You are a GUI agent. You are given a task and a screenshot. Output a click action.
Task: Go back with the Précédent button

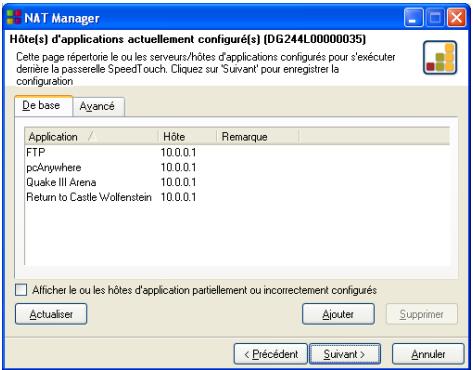click(271, 354)
